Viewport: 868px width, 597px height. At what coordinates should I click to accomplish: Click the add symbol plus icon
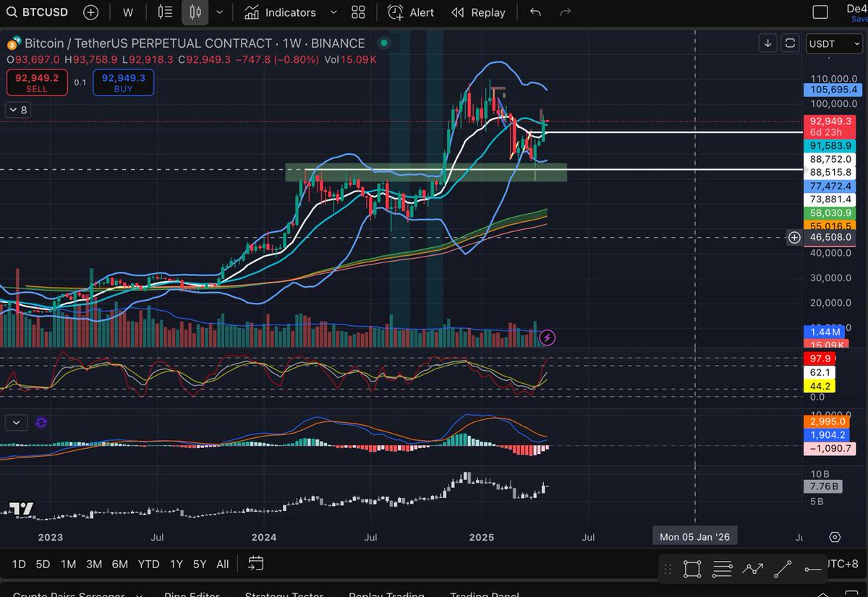click(90, 12)
